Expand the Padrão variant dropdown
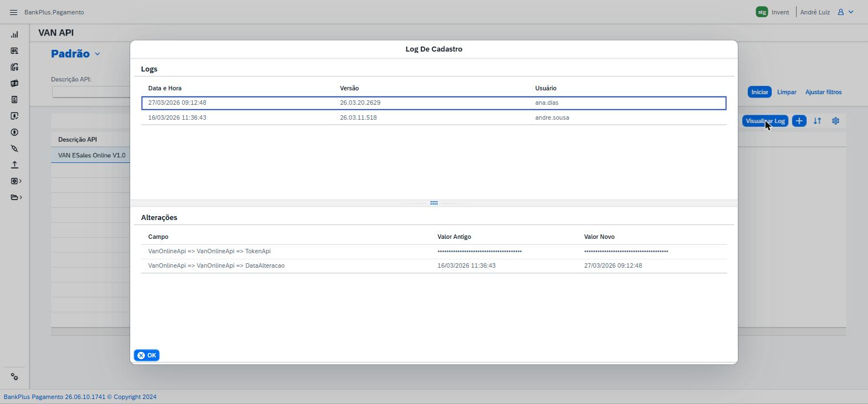The height and width of the screenshot is (404, 868). click(97, 54)
